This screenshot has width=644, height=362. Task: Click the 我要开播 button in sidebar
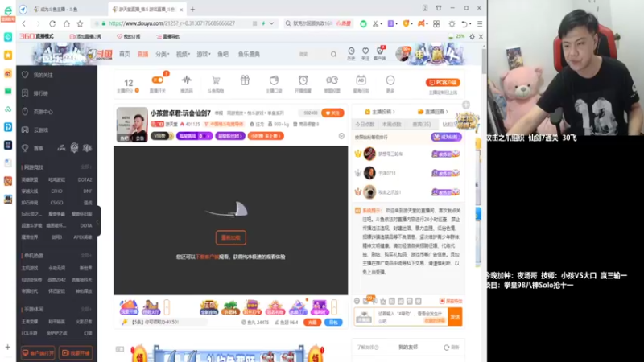click(x=76, y=353)
